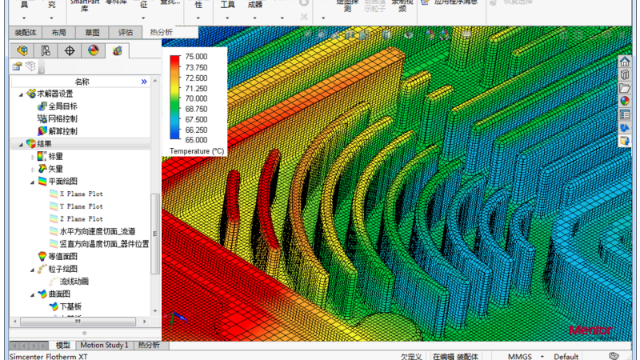The width and height of the screenshot is (640, 360).
Task: Select 竖直方向温度切面_器件位置 plane plot
Action: click(104, 244)
